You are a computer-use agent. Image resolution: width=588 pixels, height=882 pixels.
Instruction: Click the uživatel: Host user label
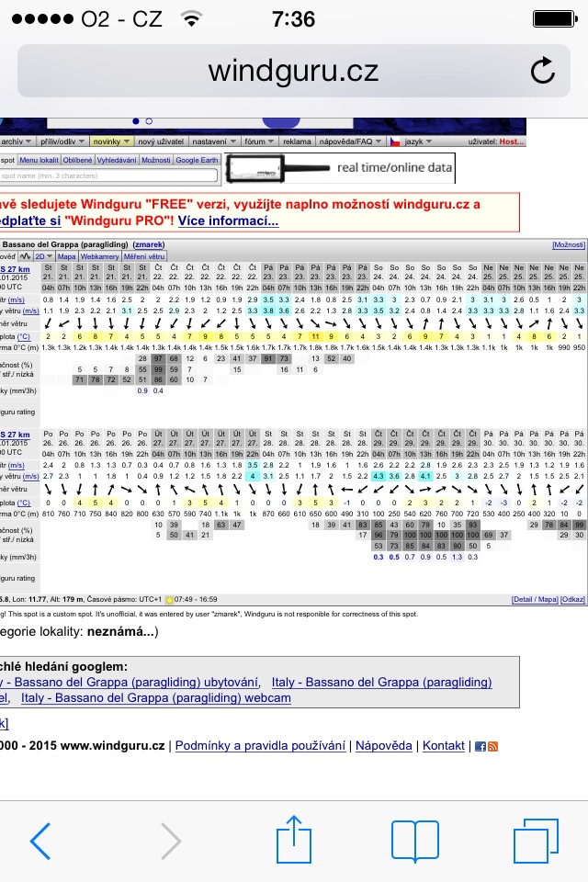pos(496,141)
